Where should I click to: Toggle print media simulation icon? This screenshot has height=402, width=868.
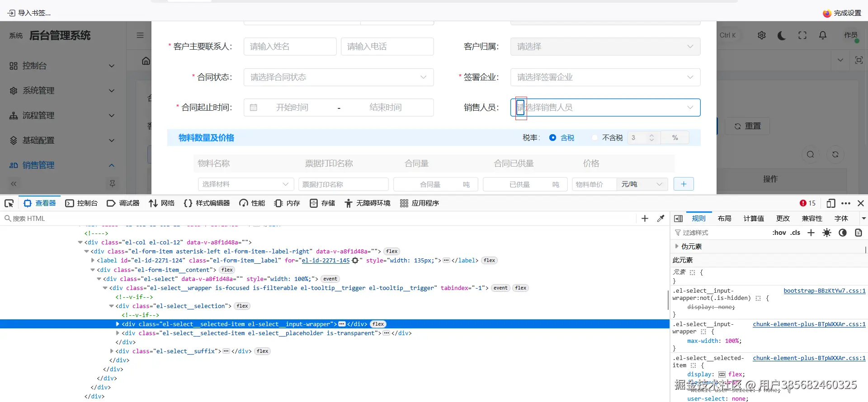(859, 233)
